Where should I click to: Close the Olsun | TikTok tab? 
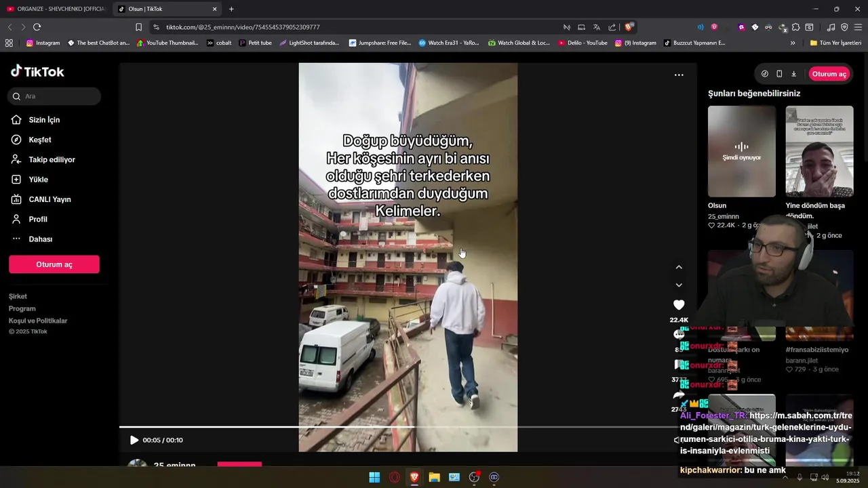click(215, 9)
